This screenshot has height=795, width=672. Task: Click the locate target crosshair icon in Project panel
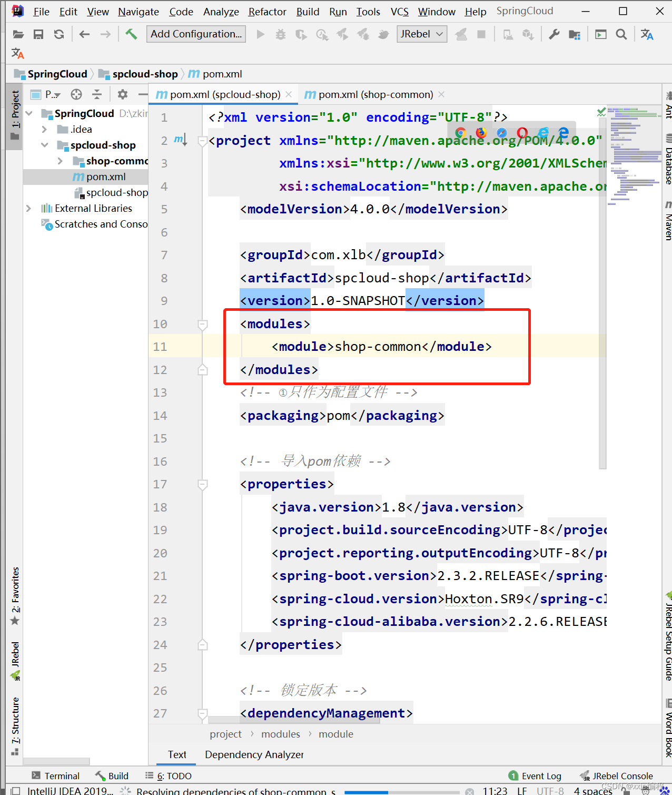coord(76,94)
